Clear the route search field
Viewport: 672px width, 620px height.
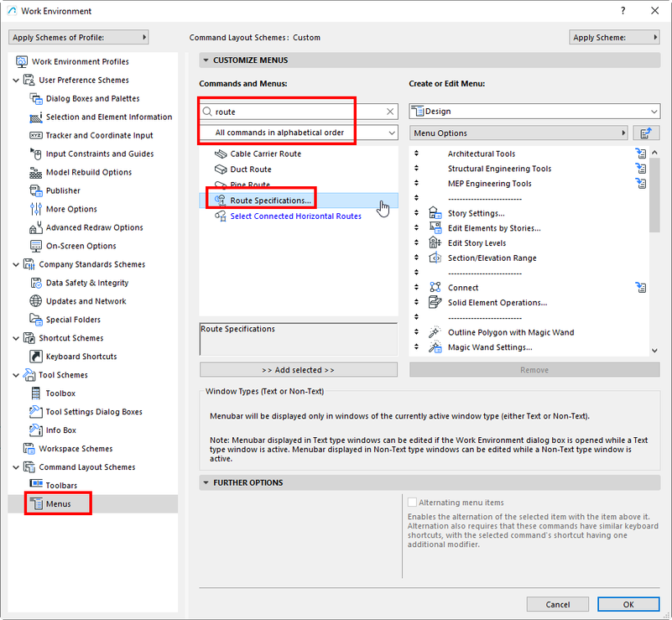pos(390,112)
